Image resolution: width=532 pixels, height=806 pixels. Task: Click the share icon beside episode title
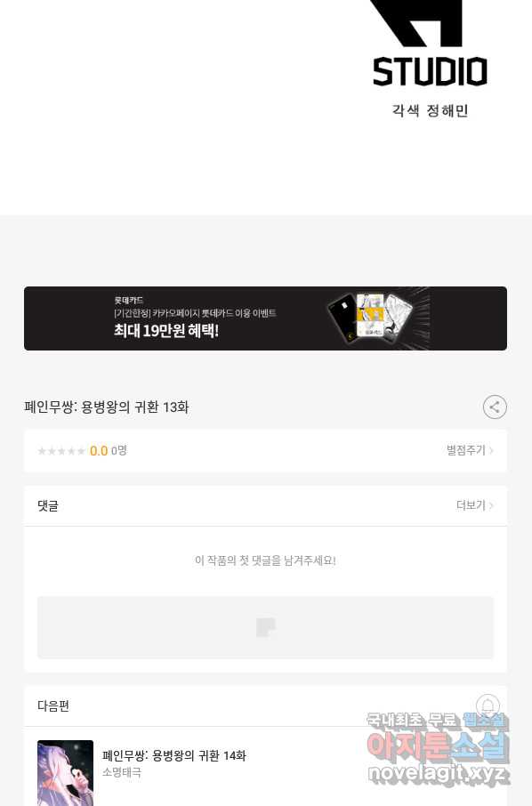[495, 407]
